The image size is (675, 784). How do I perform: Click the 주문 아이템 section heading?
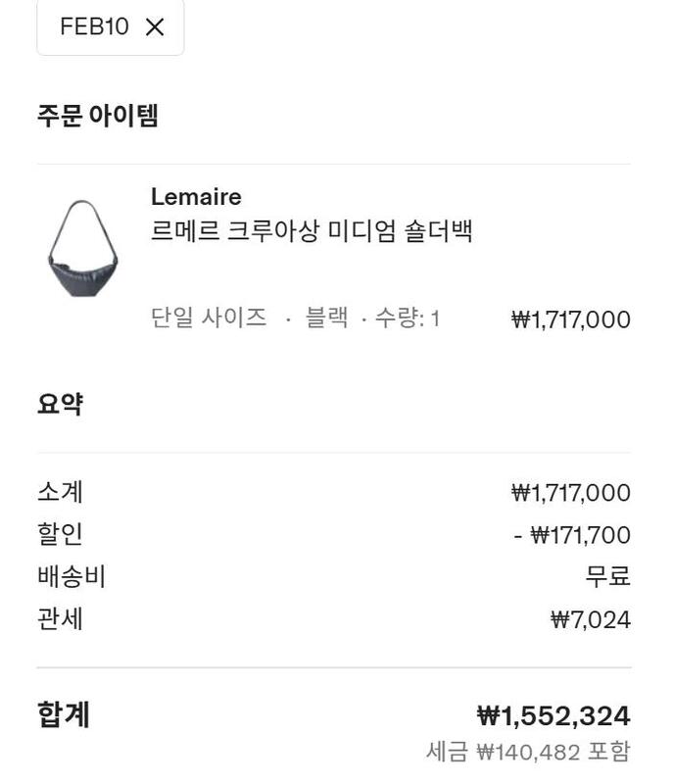click(98, 116)
